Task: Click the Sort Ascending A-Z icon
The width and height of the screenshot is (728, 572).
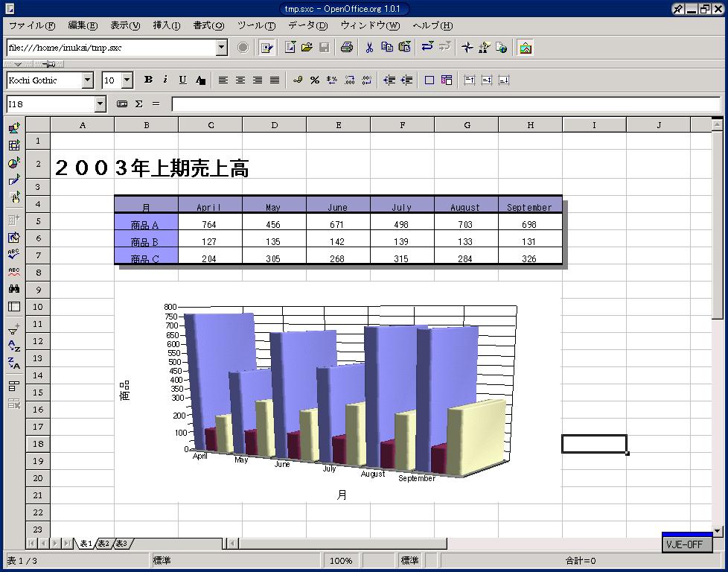Action: [14, 346]
